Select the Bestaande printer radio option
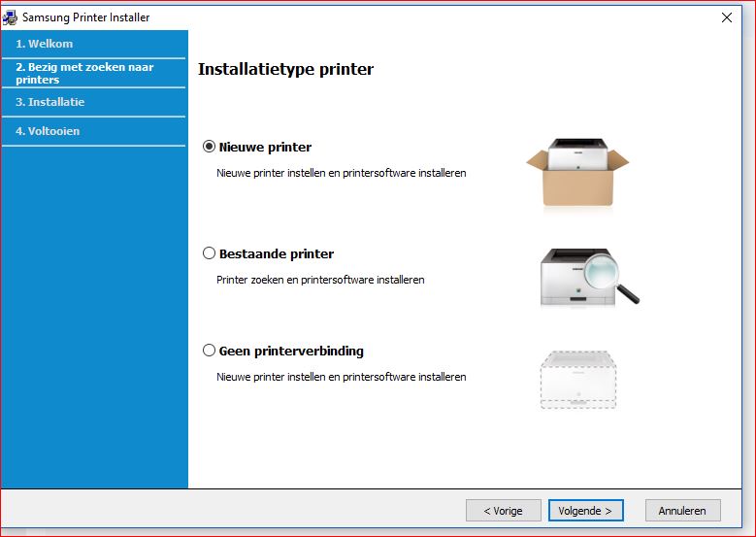The image size is (756, 537). click(x=209, y=253)
